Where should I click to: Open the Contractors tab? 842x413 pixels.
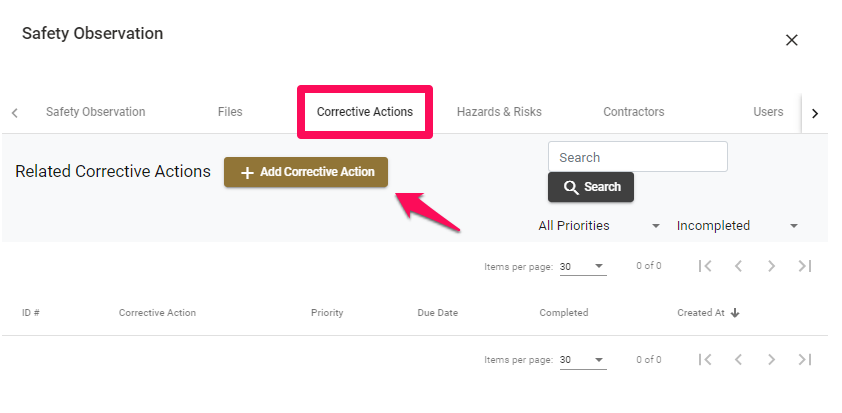click(634, 112)
